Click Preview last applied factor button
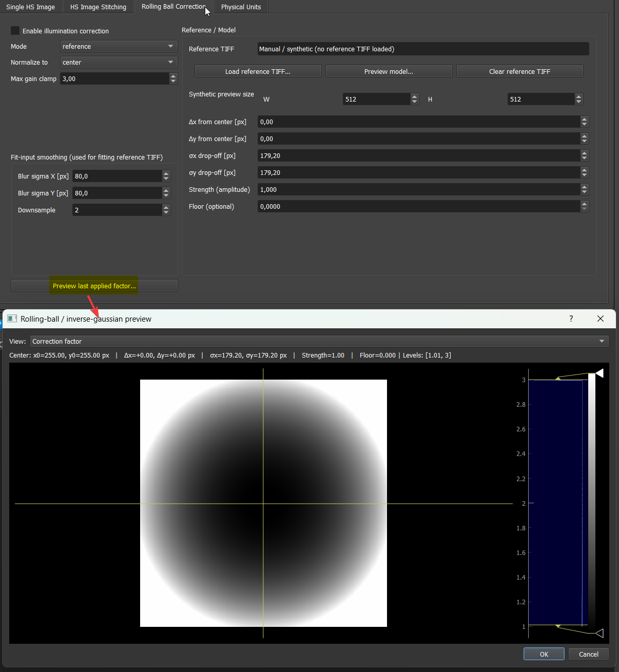The width and height of the screenshot is (619, 672). [x=94, y=286]
